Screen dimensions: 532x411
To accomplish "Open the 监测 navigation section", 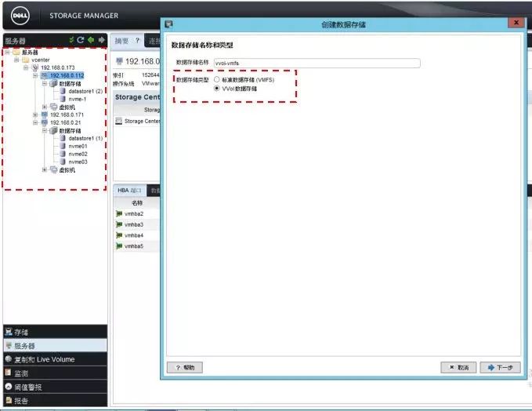I will 56,373.
